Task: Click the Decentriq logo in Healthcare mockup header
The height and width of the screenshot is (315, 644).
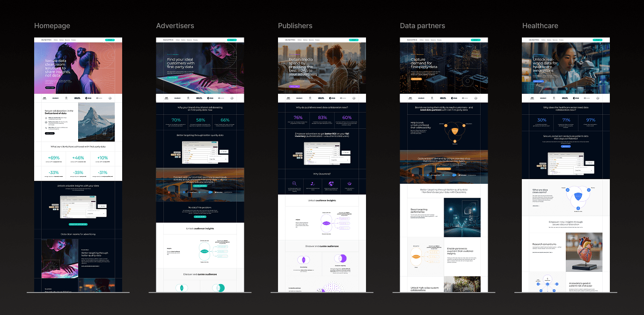Action: click(534, 40)
